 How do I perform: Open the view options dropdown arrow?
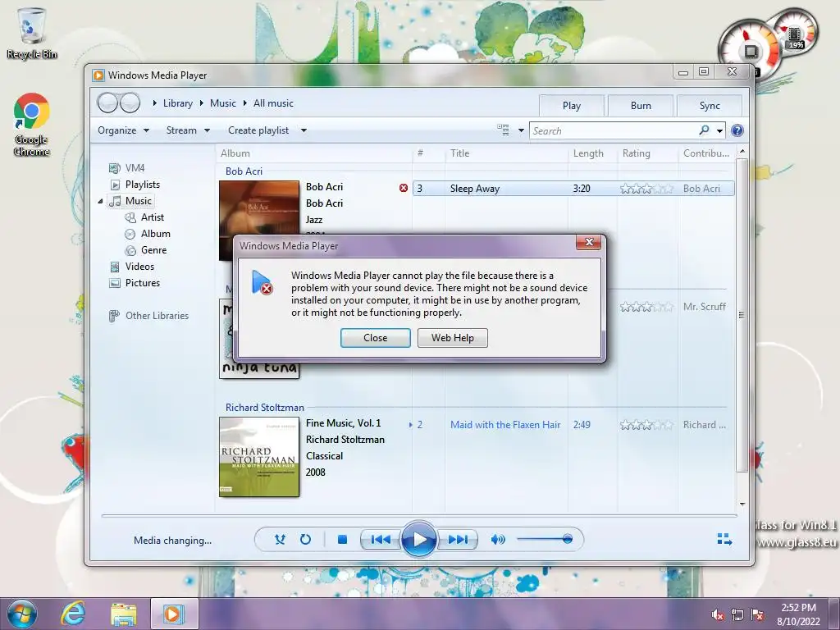pos(521,130)
